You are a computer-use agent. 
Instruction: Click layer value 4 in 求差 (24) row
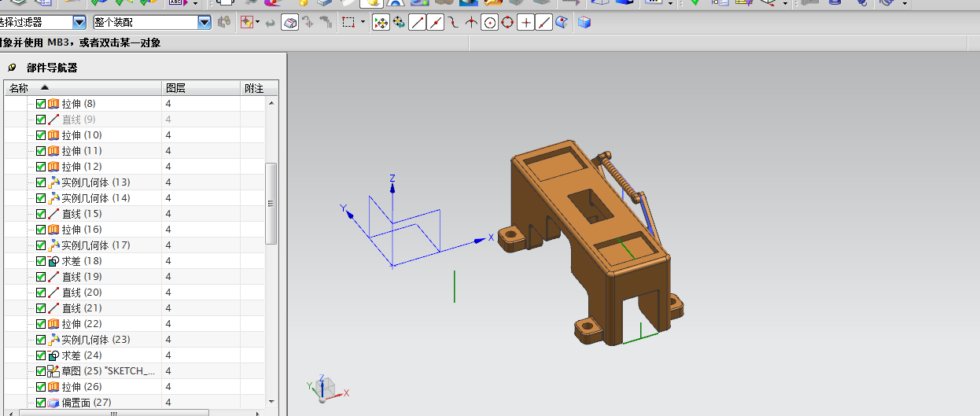[168, 355]
